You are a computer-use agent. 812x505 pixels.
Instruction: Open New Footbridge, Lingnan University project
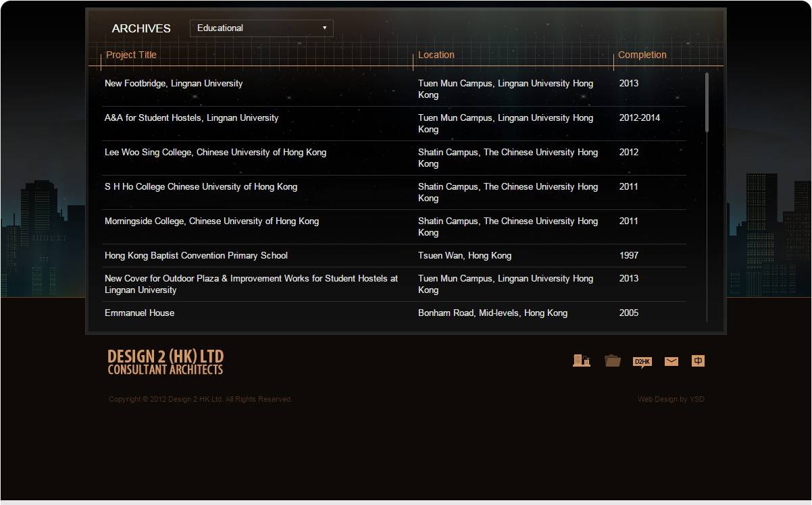tap(174, 84)
